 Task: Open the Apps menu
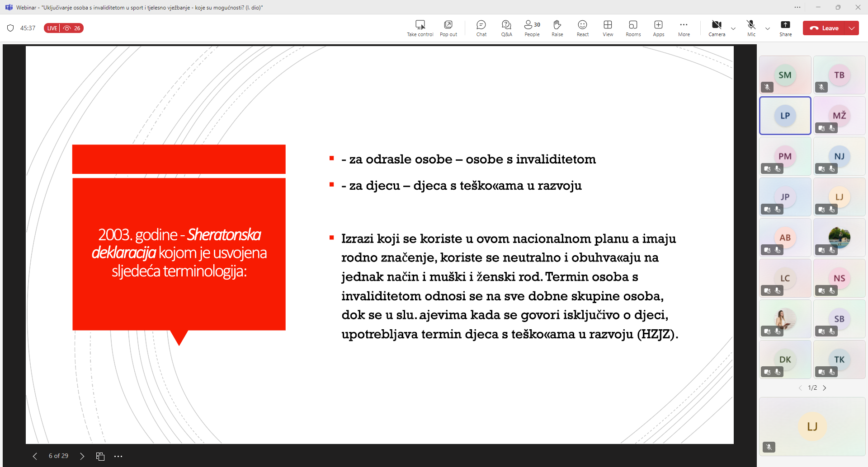pos(659,28)
